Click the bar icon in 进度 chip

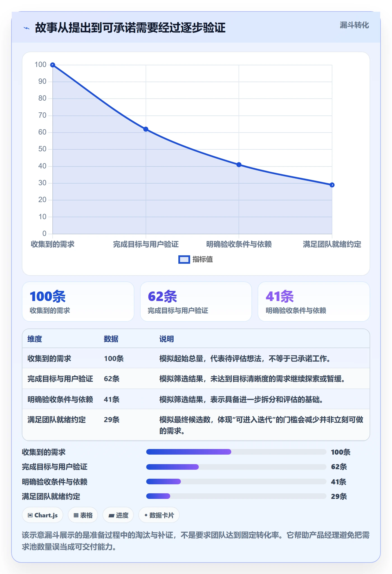point(111,516)
